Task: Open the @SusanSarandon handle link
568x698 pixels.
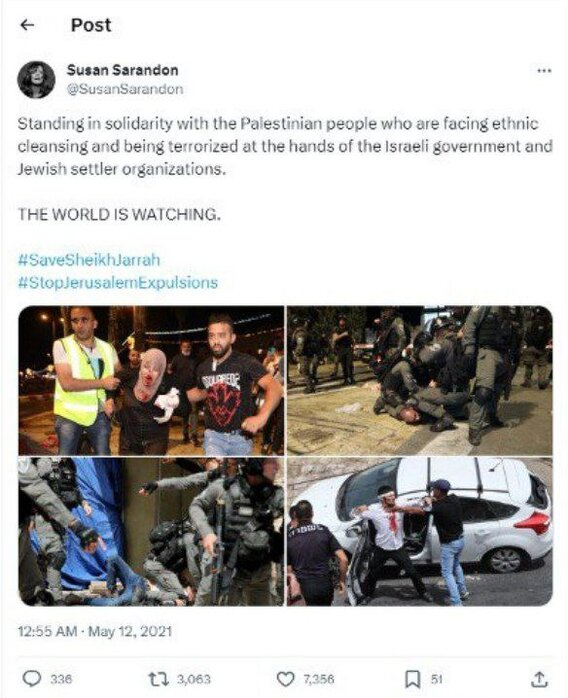Action: click(x=125, y=89)
